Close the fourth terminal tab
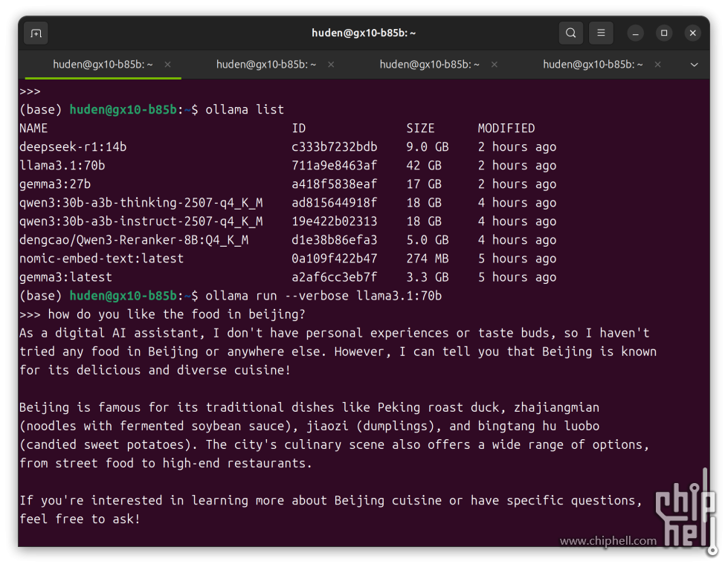 (658, 65)
